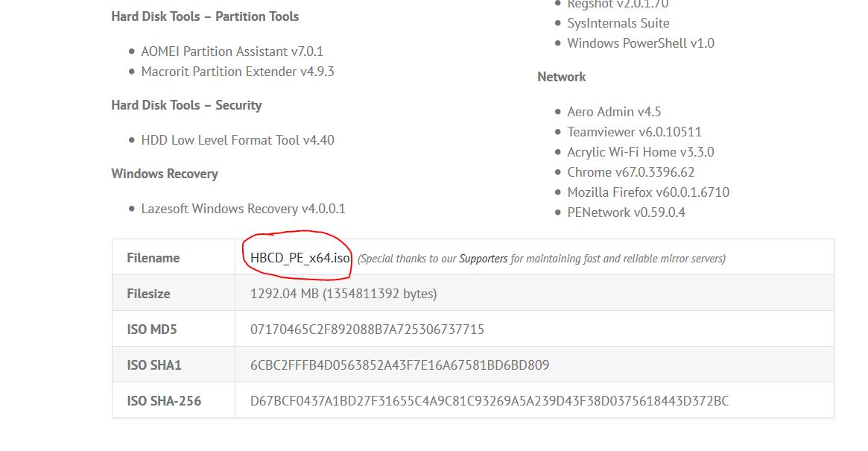The width and height of the screenshot is (868, 451).
Task: Click the ISO SHA1 hash value
Action: tap(399, 365)
